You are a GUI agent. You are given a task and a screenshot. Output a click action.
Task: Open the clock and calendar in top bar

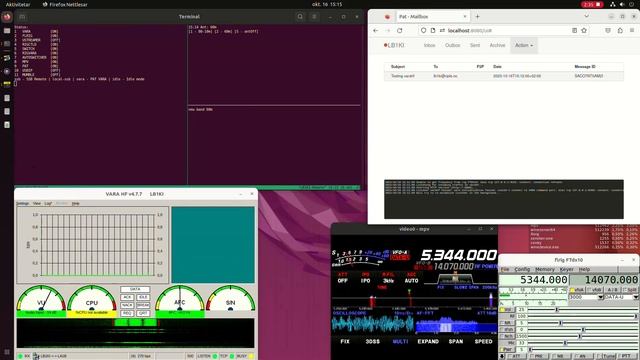pyautogui.click(x=327, y=4)
